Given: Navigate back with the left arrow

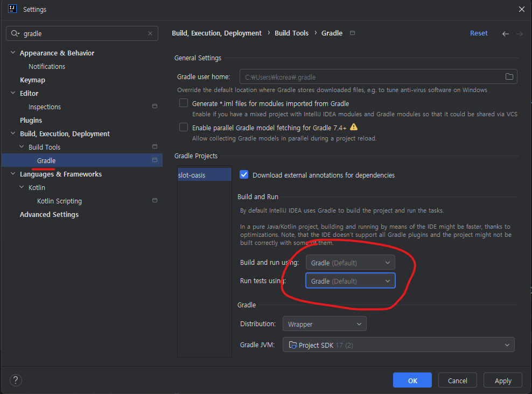Looking at the screenshot, I should [506, 33].
